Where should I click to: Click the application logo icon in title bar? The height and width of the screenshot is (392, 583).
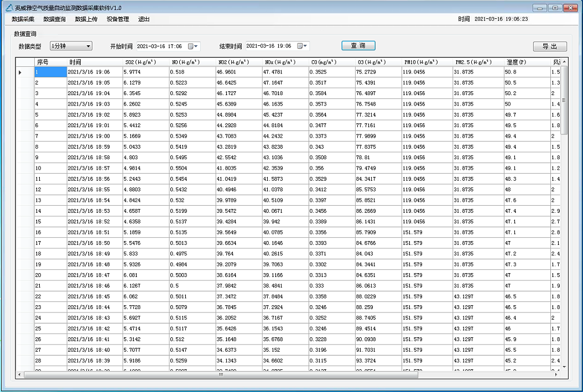(8, 8)
